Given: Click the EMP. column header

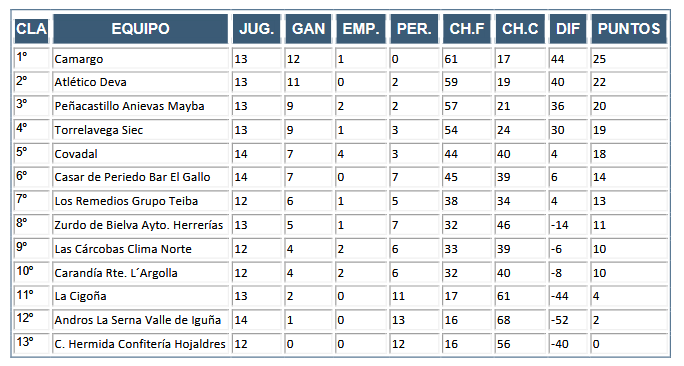Looking at the screenshot, I should click(x=361, y=29).
